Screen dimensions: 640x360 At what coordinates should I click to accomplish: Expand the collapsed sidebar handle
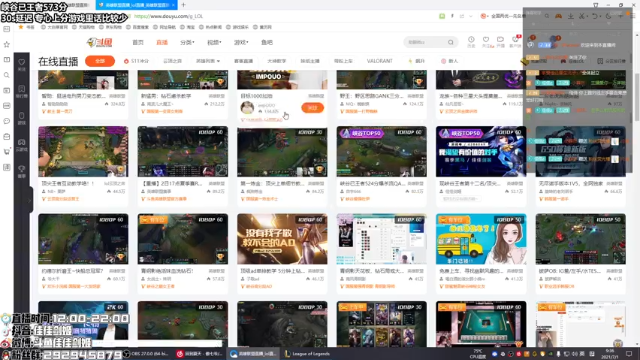coord(30,200)
